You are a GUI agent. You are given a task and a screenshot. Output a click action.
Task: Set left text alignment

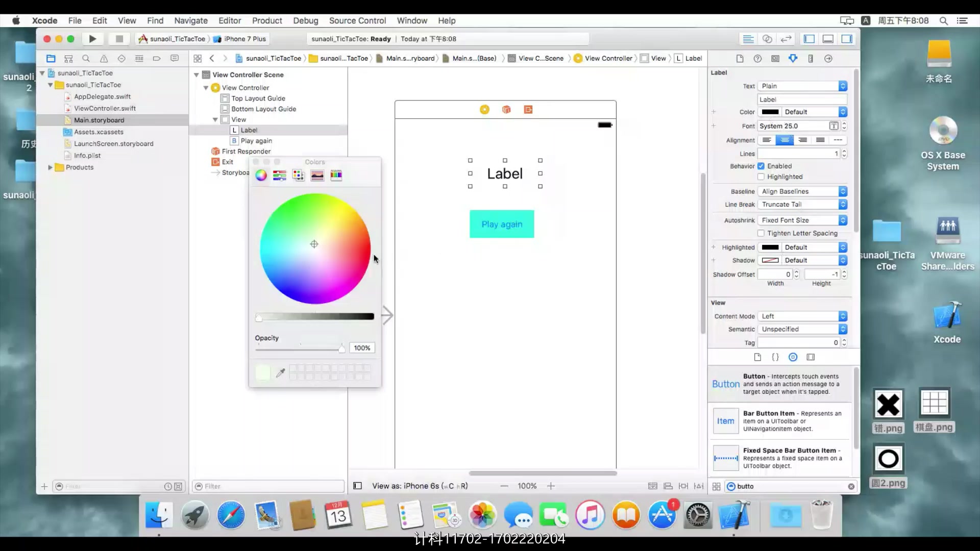pyautogui.click(x=767, y=140)
